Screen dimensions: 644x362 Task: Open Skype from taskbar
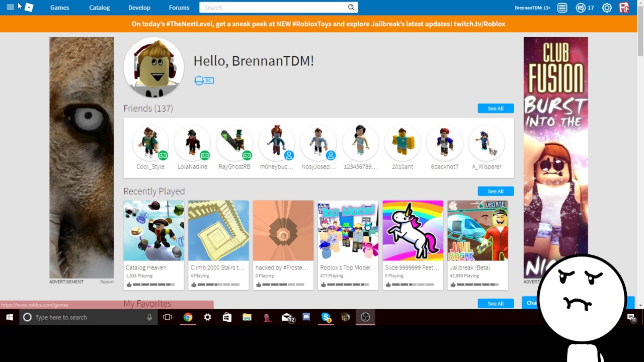(326, 317)
